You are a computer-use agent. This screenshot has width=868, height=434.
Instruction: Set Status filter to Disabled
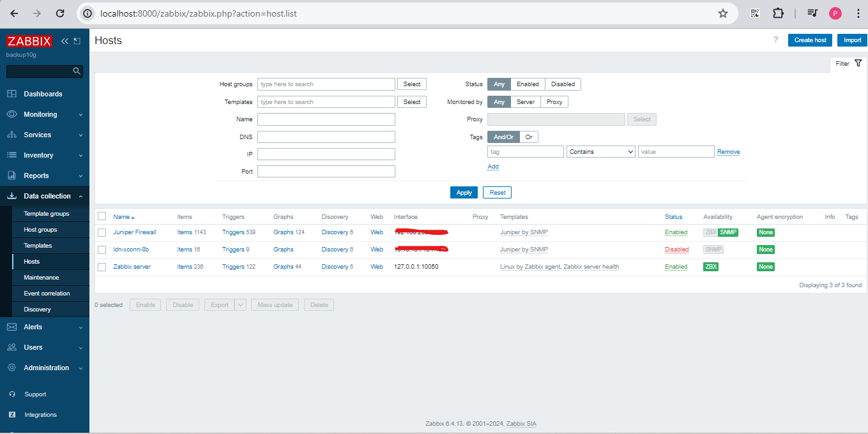tap(563, 84)
